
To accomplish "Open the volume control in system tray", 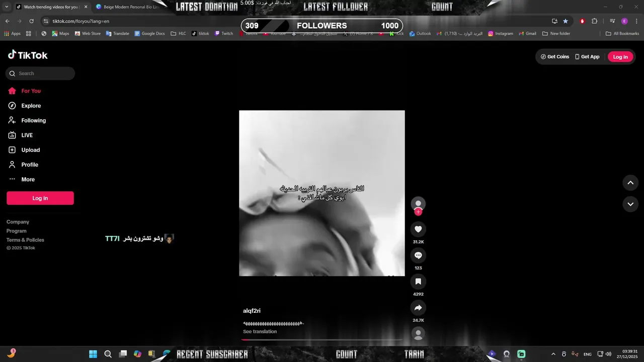I will tap(608, 354).
